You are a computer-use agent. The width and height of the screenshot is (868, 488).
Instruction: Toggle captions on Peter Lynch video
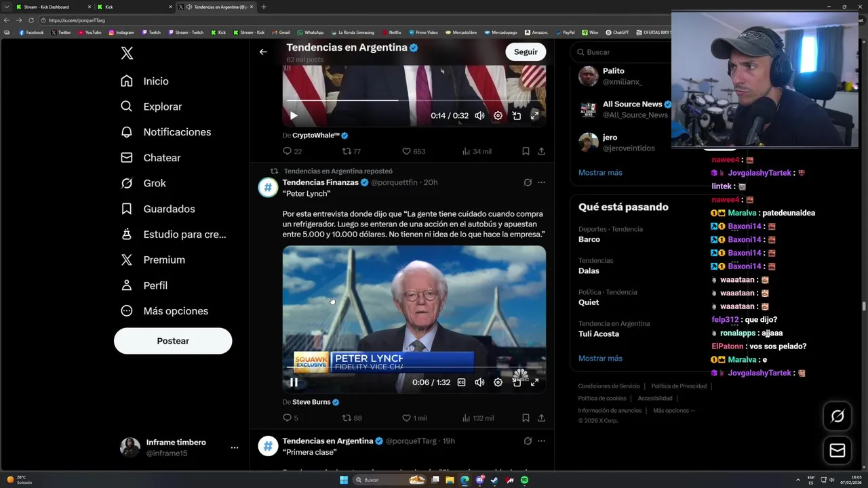(461, 382)
